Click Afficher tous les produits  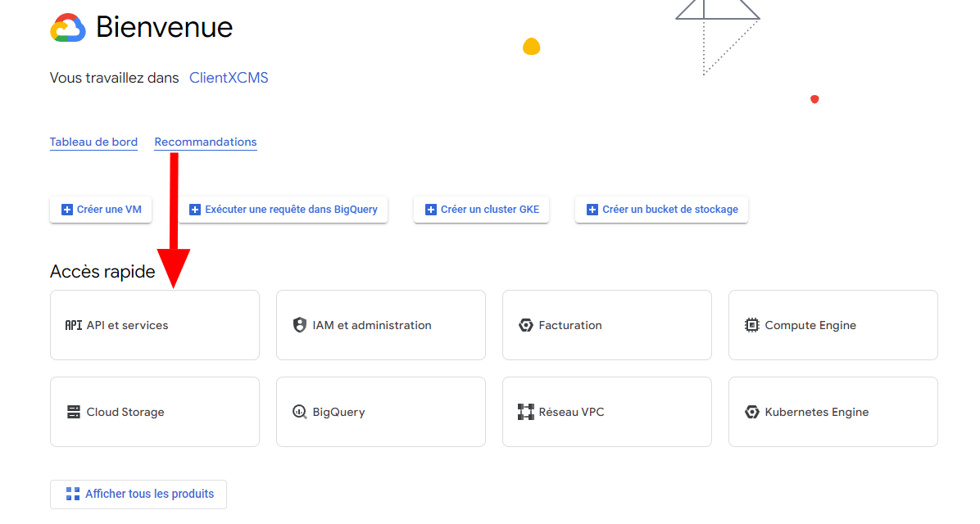pyautogui.click(x=138, y=494)
